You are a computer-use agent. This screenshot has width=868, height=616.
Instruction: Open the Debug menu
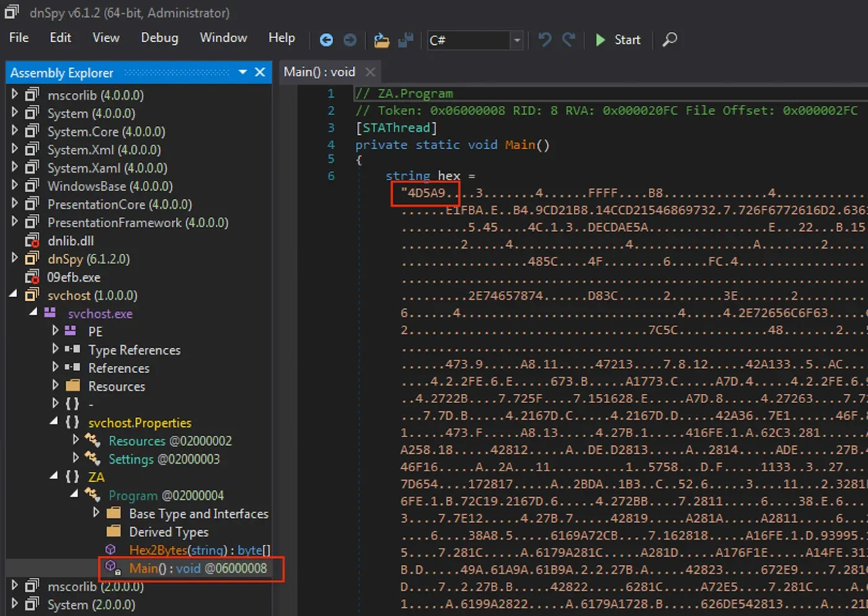(159, 37)
